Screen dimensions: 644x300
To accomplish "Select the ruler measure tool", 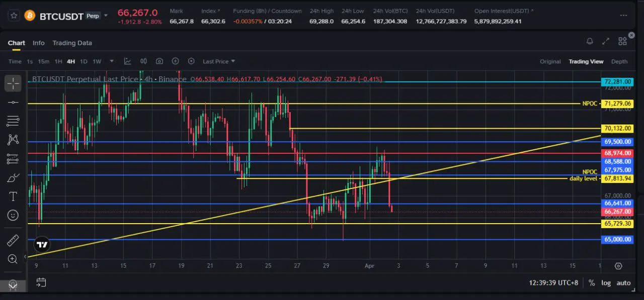I will 13,240.
